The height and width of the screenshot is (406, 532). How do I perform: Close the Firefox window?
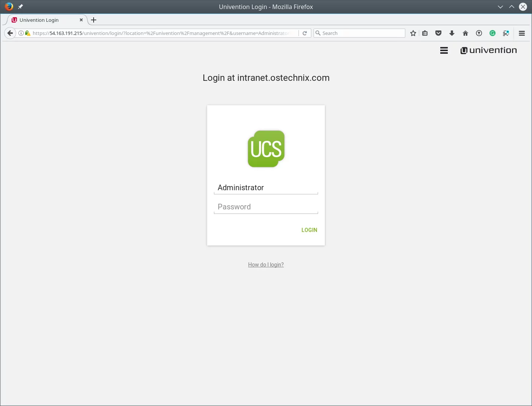pos(523,7)
